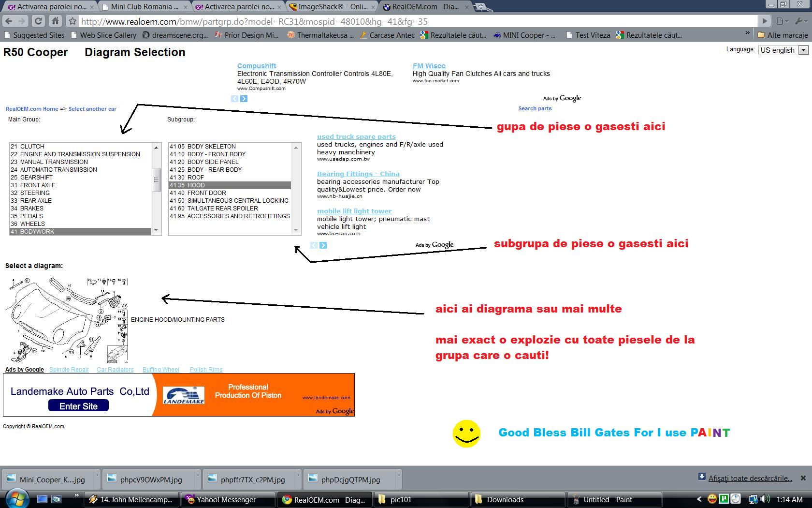The image size is (812, 508).
Task: Close the ImageShack tab
Action: point(373,7)
